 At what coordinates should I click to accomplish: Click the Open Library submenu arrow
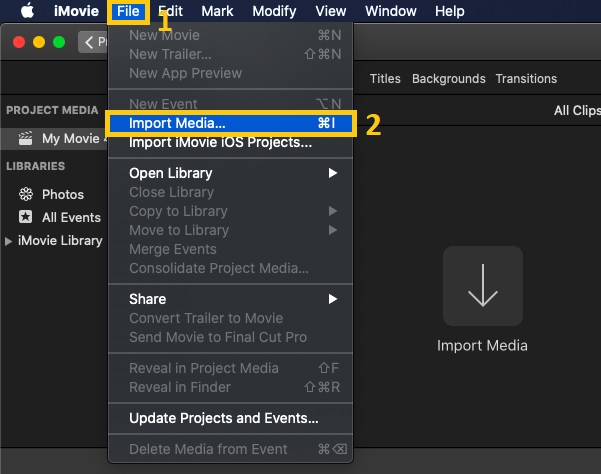click(333, 173)
